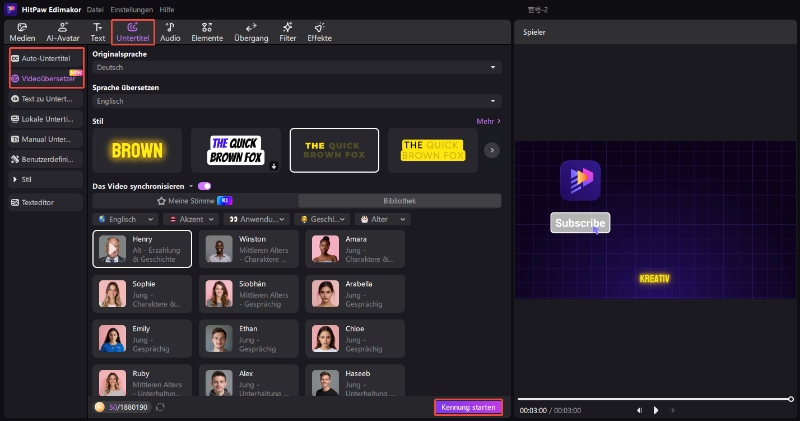Screen dimensions: 800x421
Task: Open the Übergang transitions tool
Action: 251,32
